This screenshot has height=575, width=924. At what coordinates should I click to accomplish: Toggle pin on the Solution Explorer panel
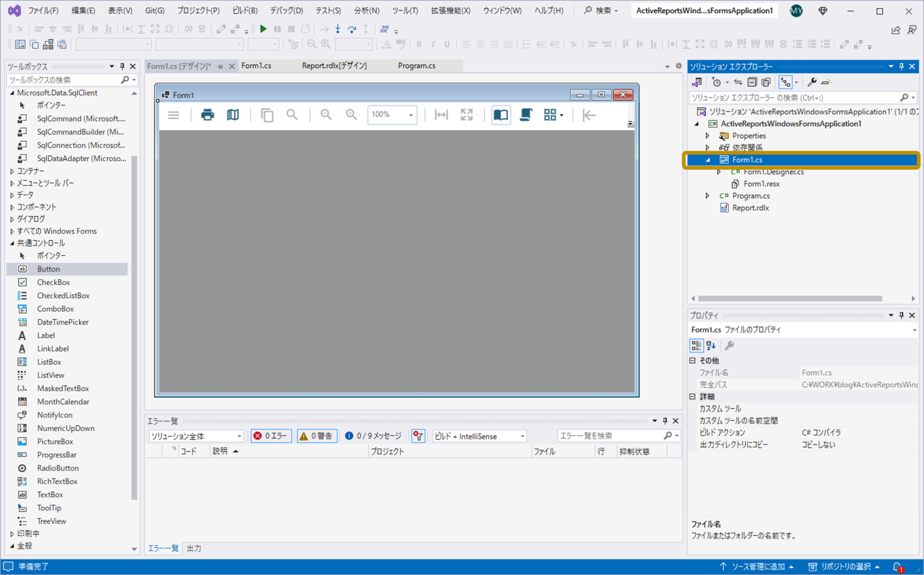[x=902, y=67]
